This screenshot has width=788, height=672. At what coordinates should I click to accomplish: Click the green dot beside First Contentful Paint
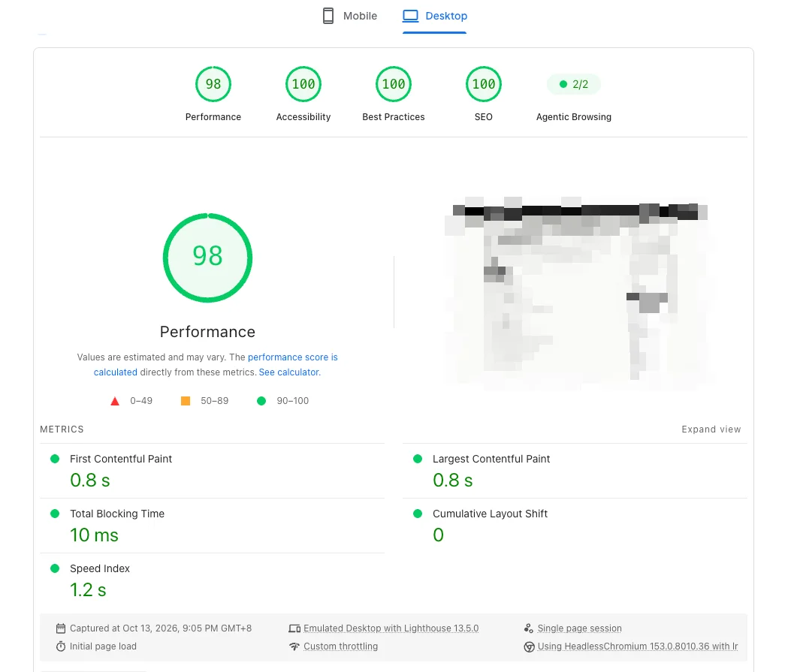[x=55, y=459]
